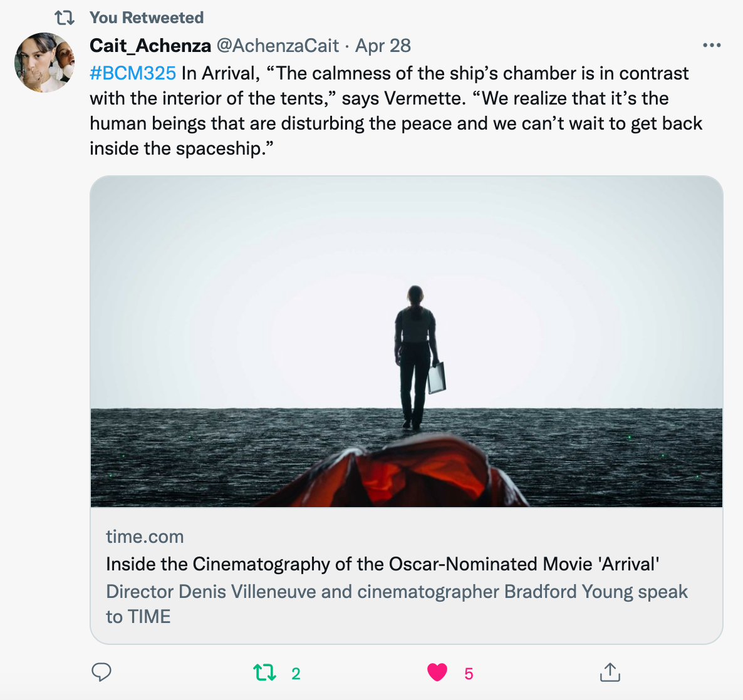This screenshot has width=743, height=700.
Task: Click the You Retweeted label
Action: click(147, 18)
